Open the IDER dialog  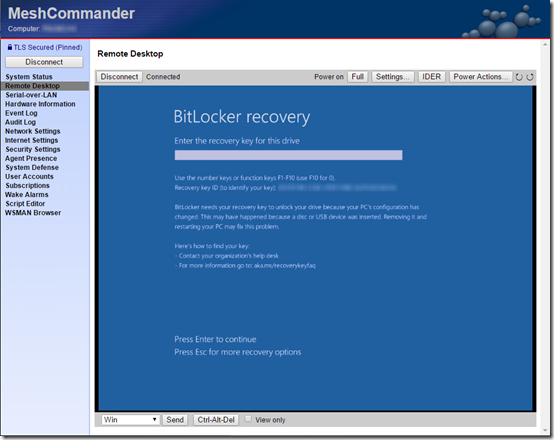pos(431,77)
